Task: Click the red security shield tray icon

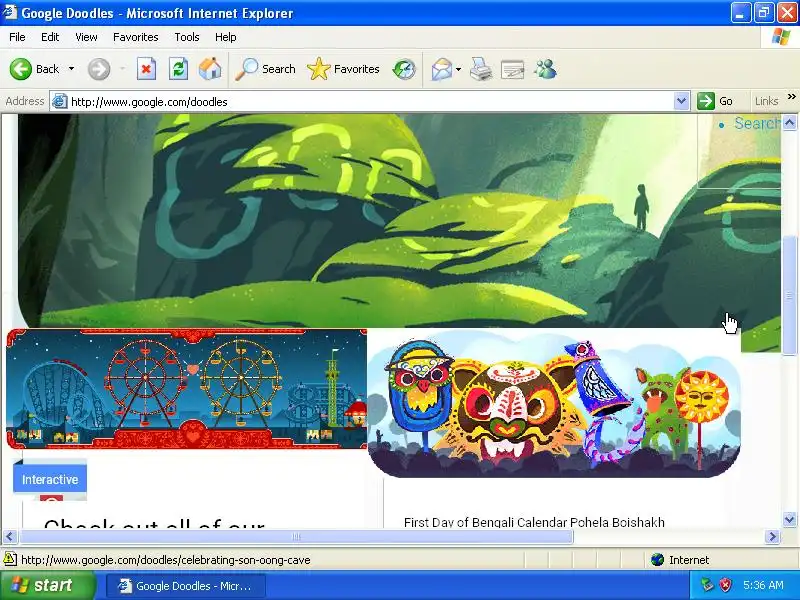Action: coord(725,585)
